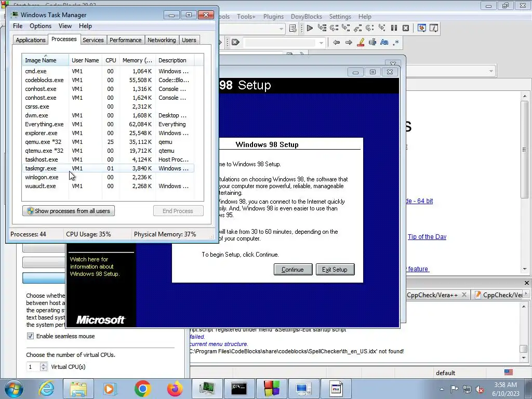The width and height of the screenshot is (532, 399).
Task: Open the DoxyBlocks menu in Code::Blocks
Action: (x=307, y=16)
